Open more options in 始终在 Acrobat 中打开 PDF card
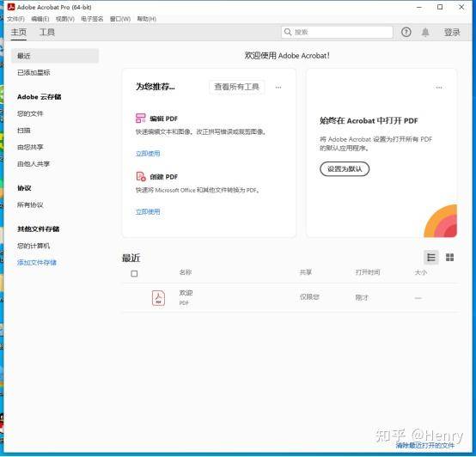Viewport: 476px width, 457px height. click(x=439, y=88)
